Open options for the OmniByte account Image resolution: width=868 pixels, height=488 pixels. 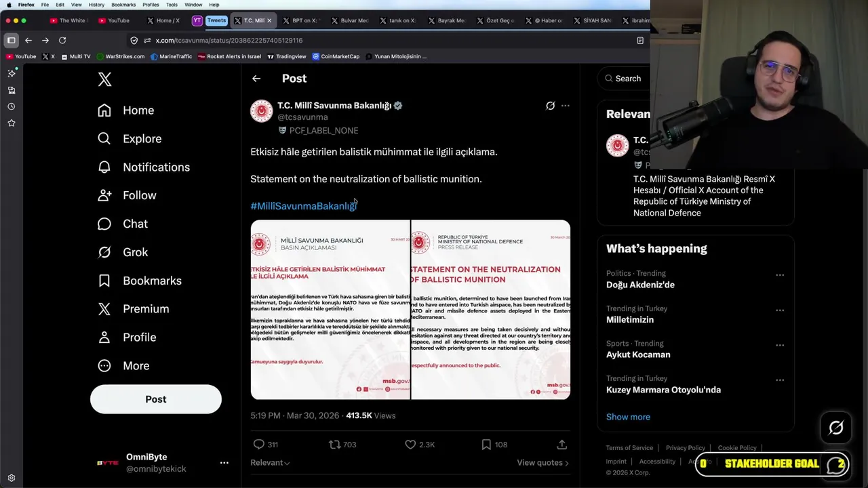(x=224, y=463)
